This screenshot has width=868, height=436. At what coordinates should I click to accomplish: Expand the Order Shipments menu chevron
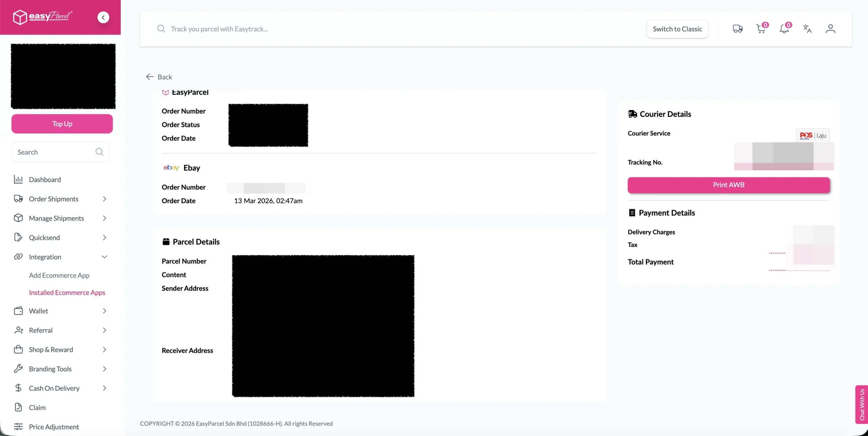(104, 199)
